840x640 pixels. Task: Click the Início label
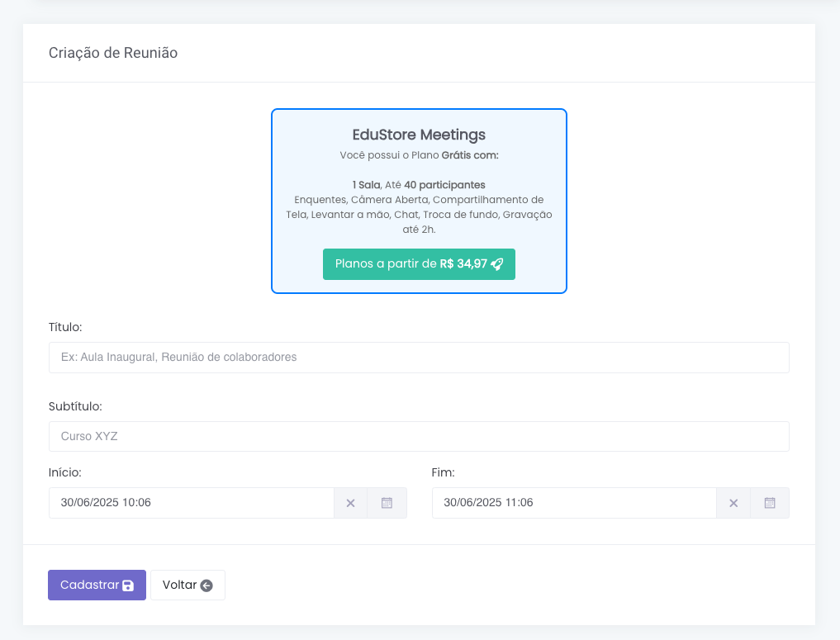click(65, 472)
